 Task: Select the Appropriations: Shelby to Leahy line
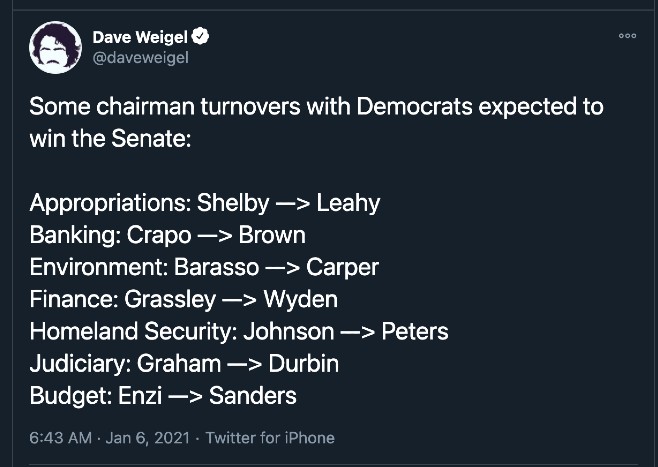tap(205, 203)
